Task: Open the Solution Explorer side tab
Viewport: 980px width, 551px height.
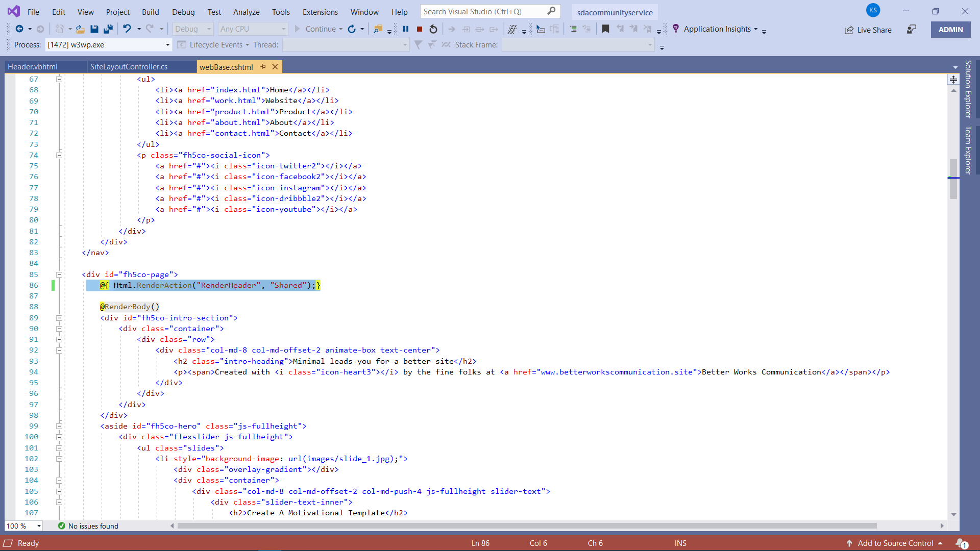Action: (x=968, y=89)
